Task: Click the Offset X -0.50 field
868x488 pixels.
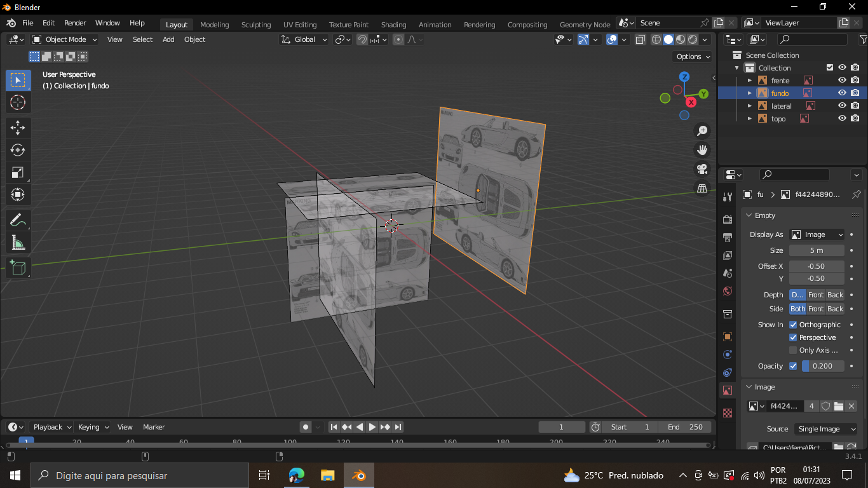Action: (817, 266)
